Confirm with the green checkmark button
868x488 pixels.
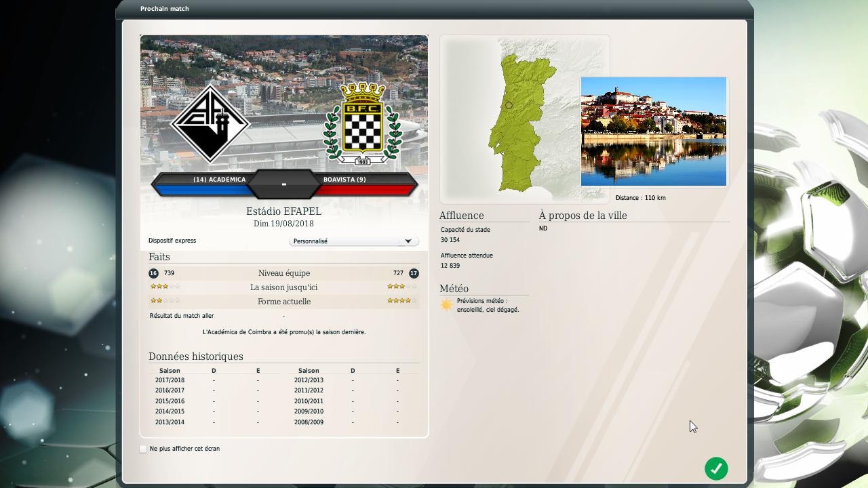[x=716, y=468]
